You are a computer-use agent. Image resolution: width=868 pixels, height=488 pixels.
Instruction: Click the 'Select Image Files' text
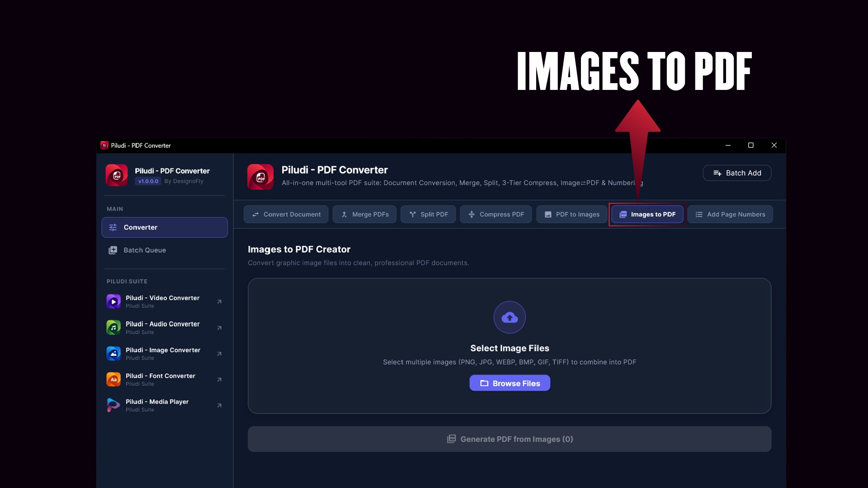tap(509, 348)
